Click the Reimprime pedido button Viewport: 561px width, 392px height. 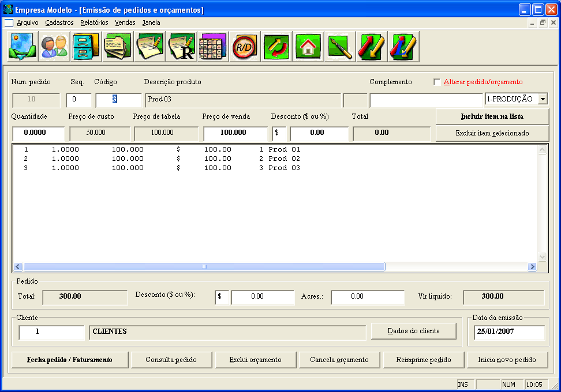(x=424, y=360)
